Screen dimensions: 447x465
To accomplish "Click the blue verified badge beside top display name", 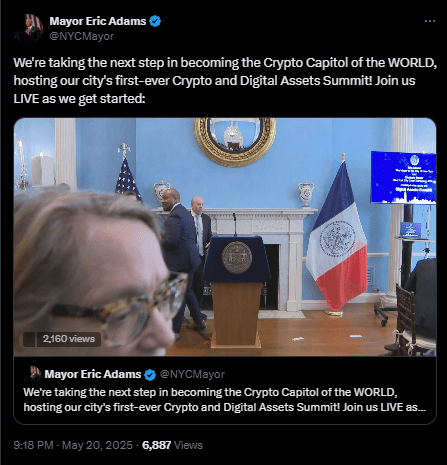I will click(x=155, y=21).
